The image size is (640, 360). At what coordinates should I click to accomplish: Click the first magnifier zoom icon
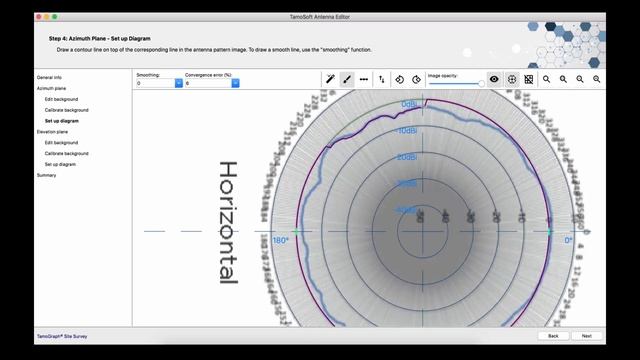coord(547,80)
